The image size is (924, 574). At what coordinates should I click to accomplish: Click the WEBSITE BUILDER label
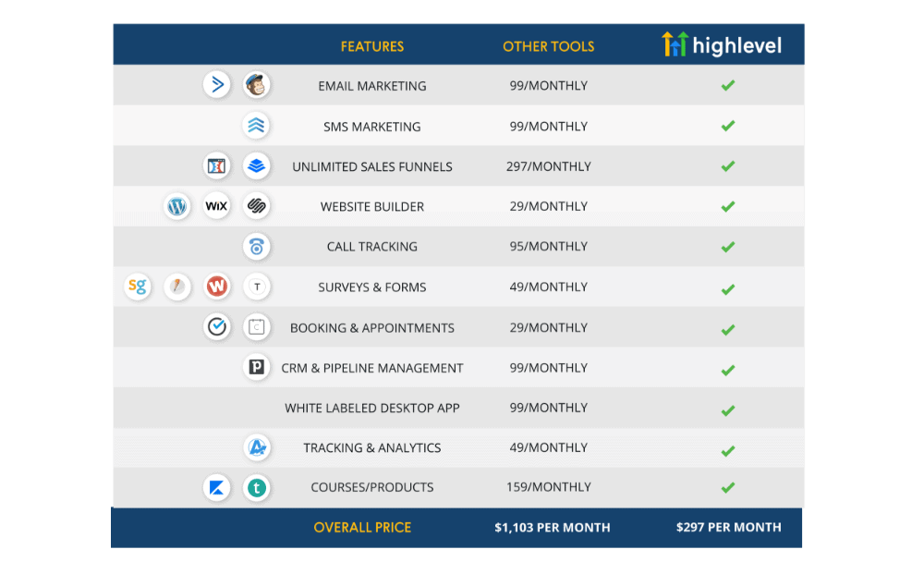(x=371, y=207)
